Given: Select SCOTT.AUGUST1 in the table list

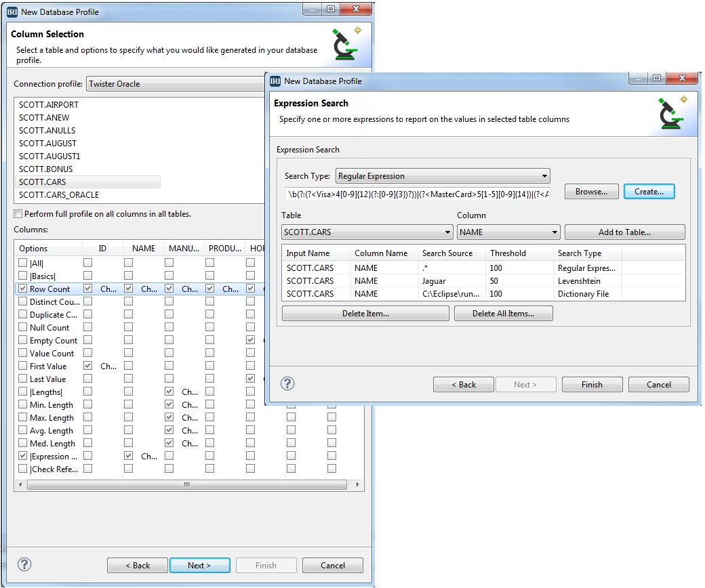Looking at the screenshot, I should (49, 156).
